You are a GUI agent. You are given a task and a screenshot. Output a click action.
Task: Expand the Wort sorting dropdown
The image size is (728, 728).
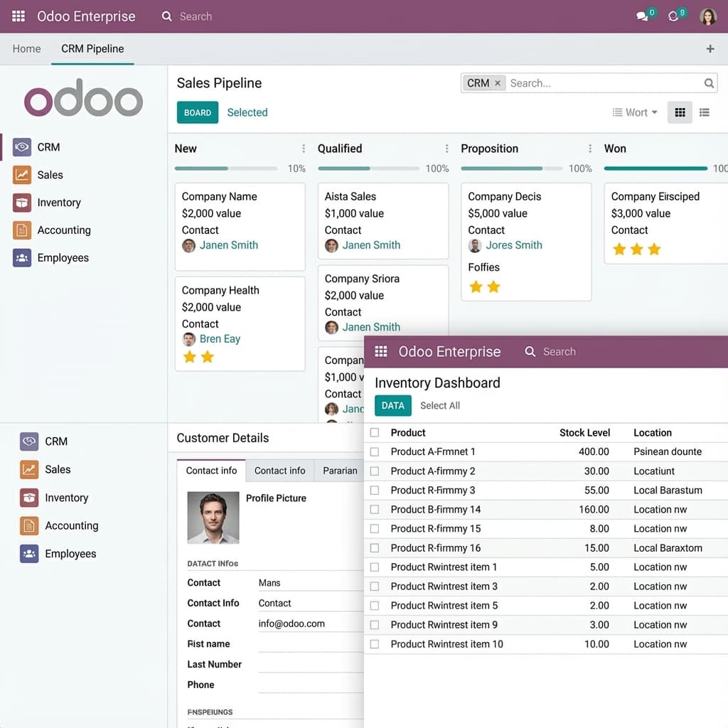(635, 112)
